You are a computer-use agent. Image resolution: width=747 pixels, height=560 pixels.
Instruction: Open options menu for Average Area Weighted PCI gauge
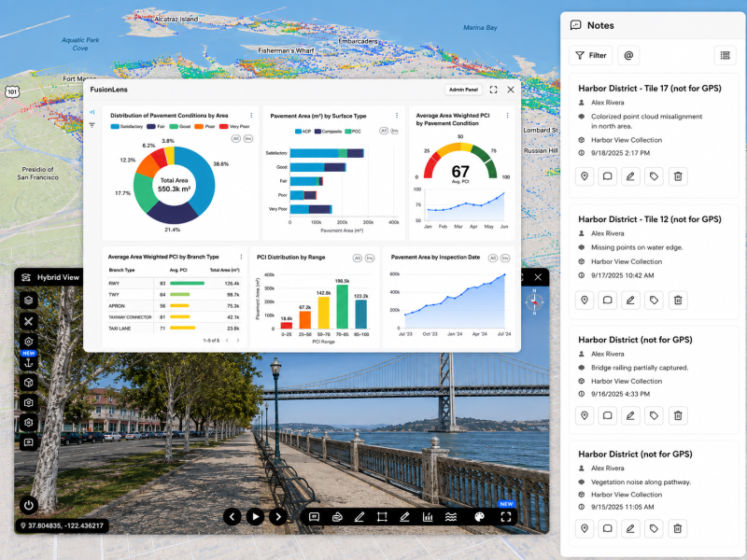point(507,116)
